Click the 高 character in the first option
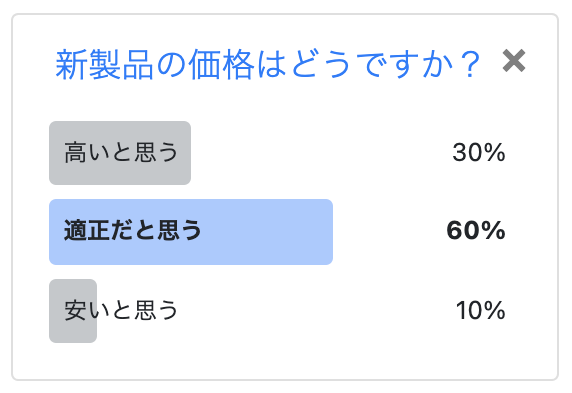Image resolution: width=572 pixels, height=393 pixels. tap(76, 152)
